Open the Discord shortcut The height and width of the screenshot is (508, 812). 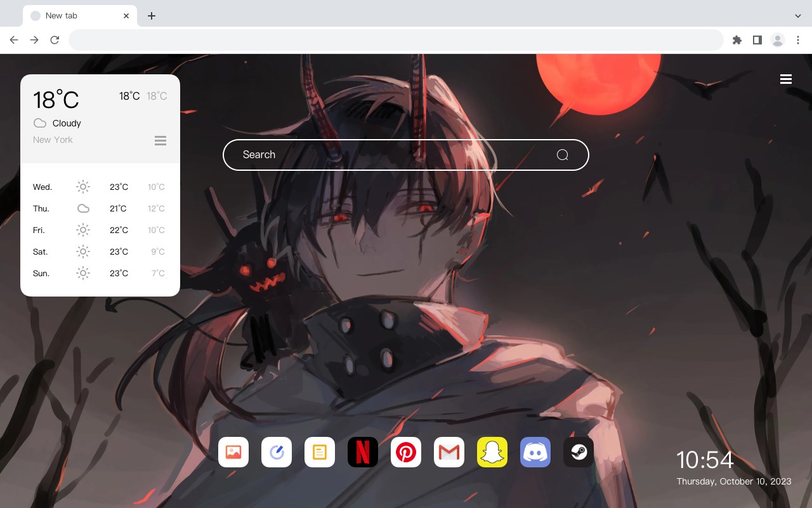tap(535, 452)
